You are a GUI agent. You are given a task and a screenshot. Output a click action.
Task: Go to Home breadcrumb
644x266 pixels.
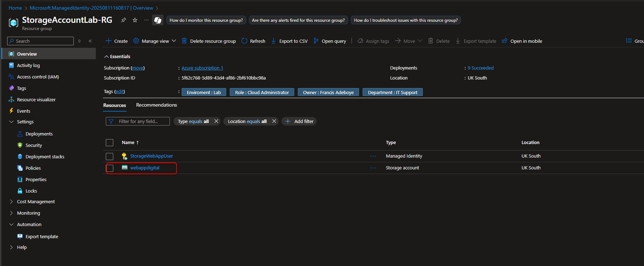[15, 8]
